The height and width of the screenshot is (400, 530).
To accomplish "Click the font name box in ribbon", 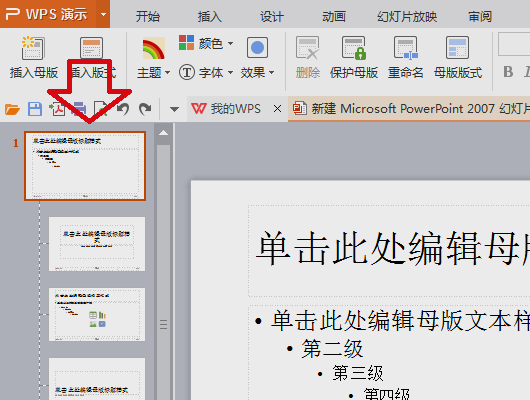I will (x=514, y=44).
